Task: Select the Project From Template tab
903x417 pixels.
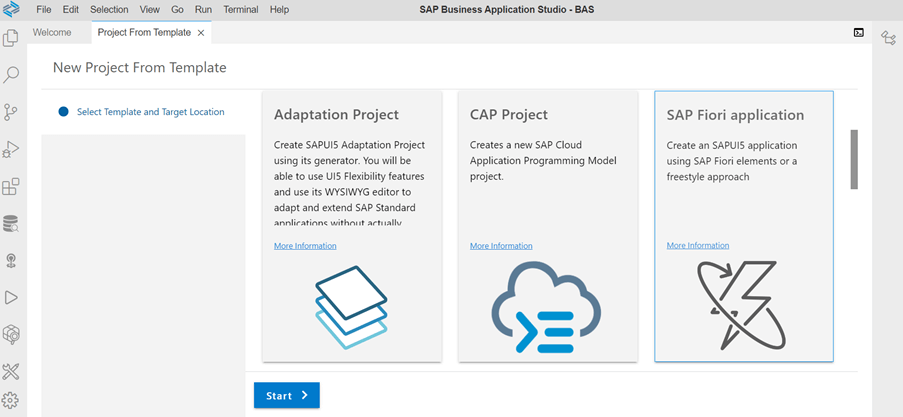Action: (144, 33)
